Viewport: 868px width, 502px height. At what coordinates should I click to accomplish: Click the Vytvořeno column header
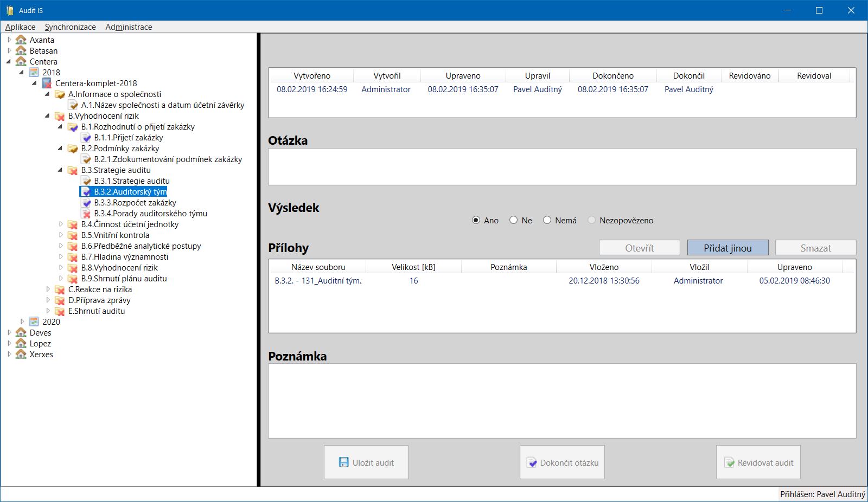tap(312, 76)
